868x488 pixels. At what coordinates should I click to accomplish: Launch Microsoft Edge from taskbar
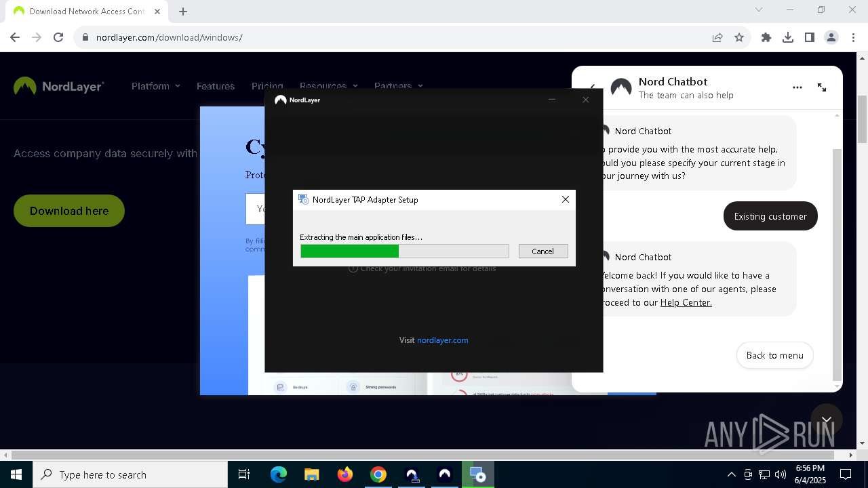click(279, 474)
